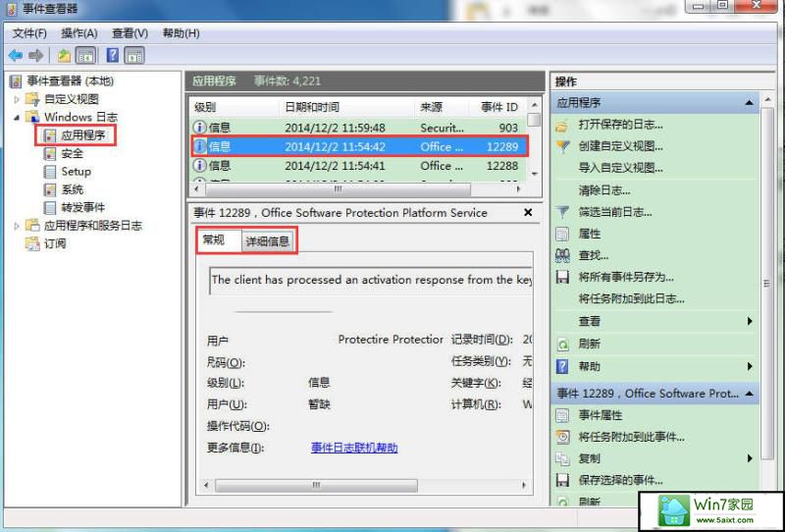Click the actions pane vertical scrollbar
The width and height of the screenshot is (785, 532).
pos(767,283)
